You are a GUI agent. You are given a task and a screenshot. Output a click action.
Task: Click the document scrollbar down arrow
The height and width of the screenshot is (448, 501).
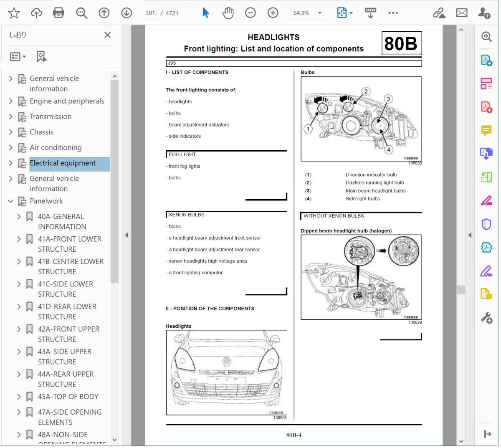(461, 441)
